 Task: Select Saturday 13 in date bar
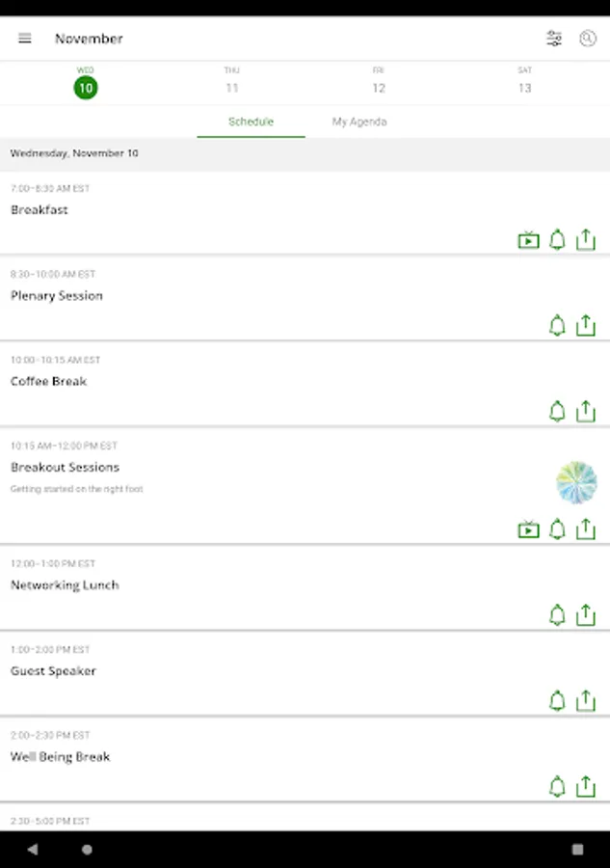(x=524, y=81)
